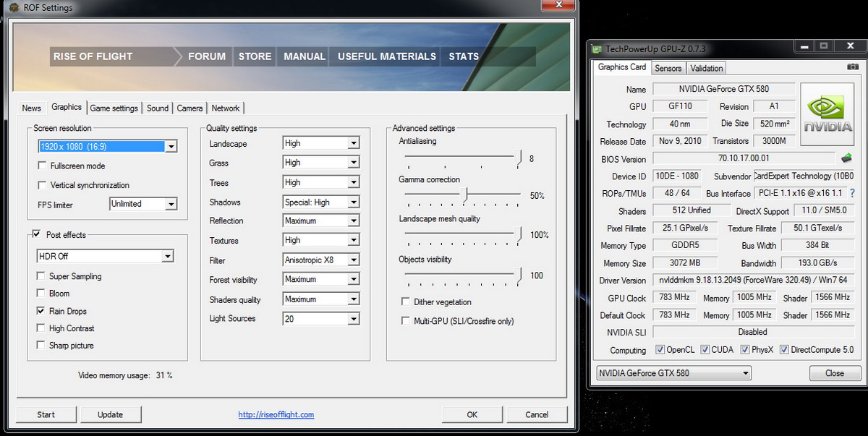Uncheck the Post effects checkbox

click(x=37, y=235)
